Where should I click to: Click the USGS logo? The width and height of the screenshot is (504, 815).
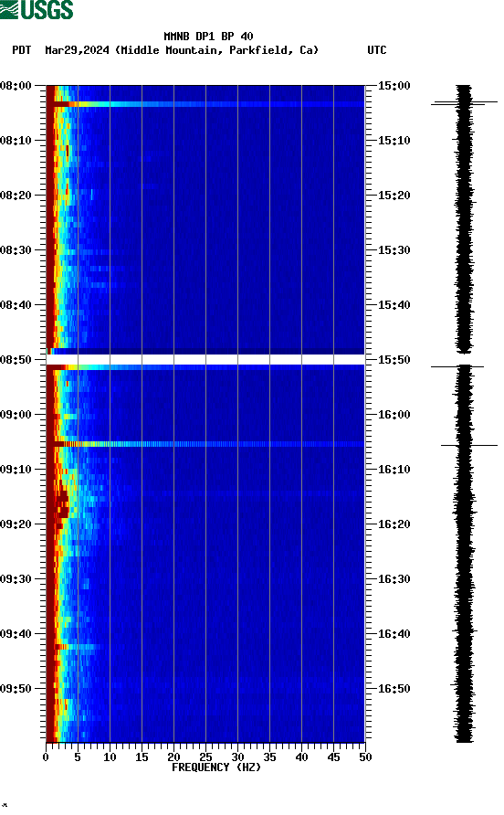[37, 10]
